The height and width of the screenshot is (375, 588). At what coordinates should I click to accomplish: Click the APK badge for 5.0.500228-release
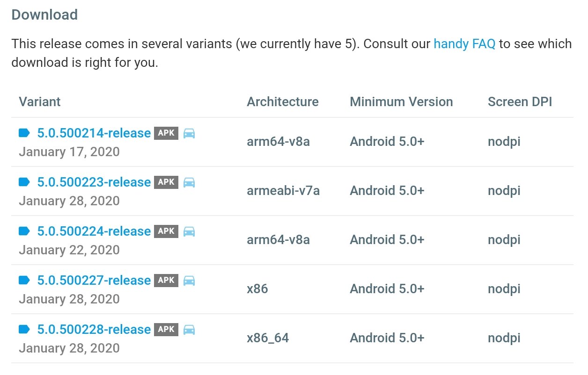coord(166,329)
